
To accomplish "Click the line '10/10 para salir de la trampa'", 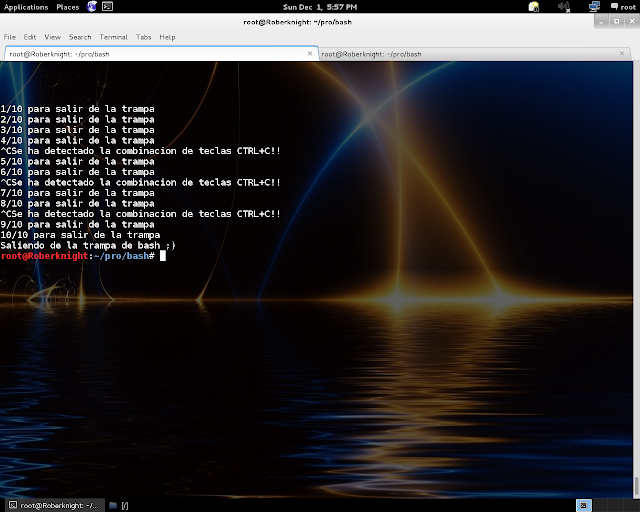I will 80,235.
